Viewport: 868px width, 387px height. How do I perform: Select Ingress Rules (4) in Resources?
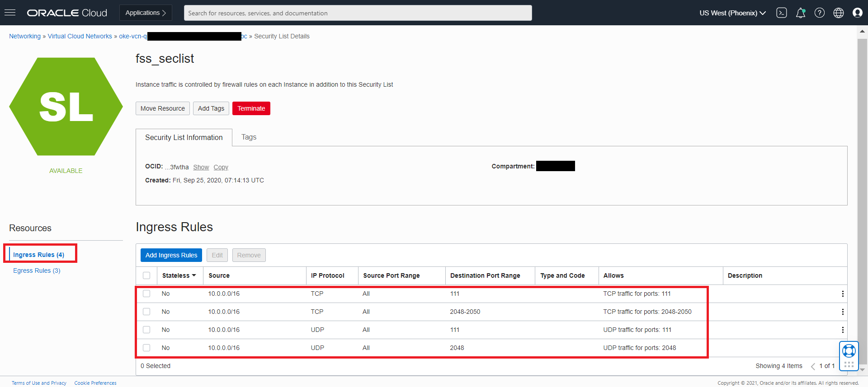pyautogui.click(x=38, y=255)
